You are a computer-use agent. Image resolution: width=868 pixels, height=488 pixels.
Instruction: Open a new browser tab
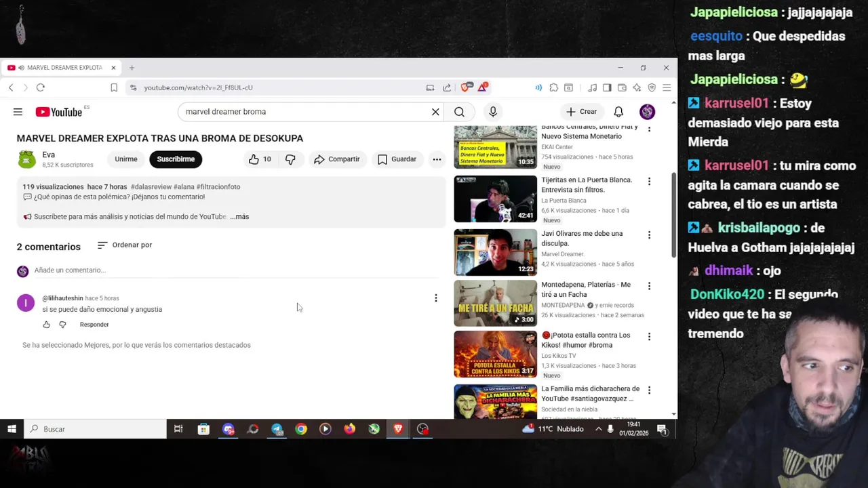coord(132,68)
